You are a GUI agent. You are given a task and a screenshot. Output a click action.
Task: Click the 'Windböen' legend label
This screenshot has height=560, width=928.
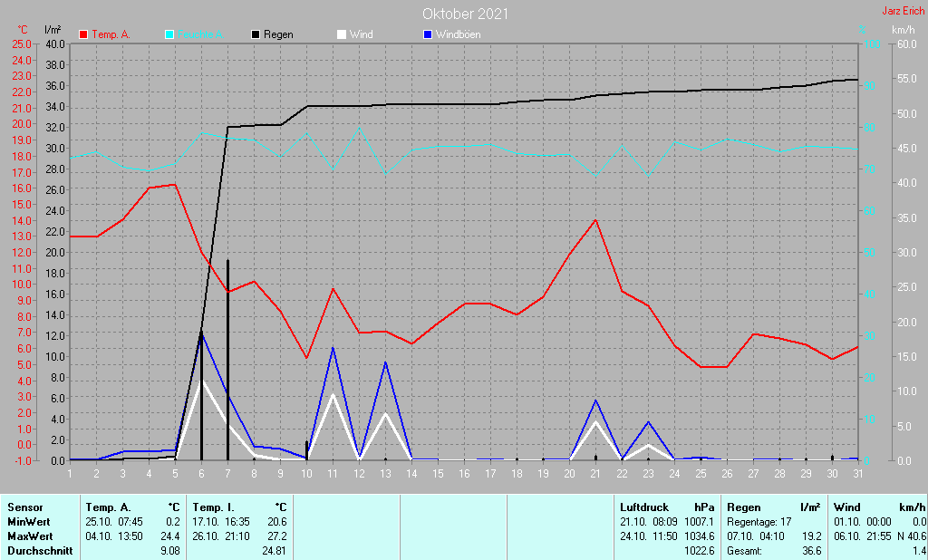point(458,34)
